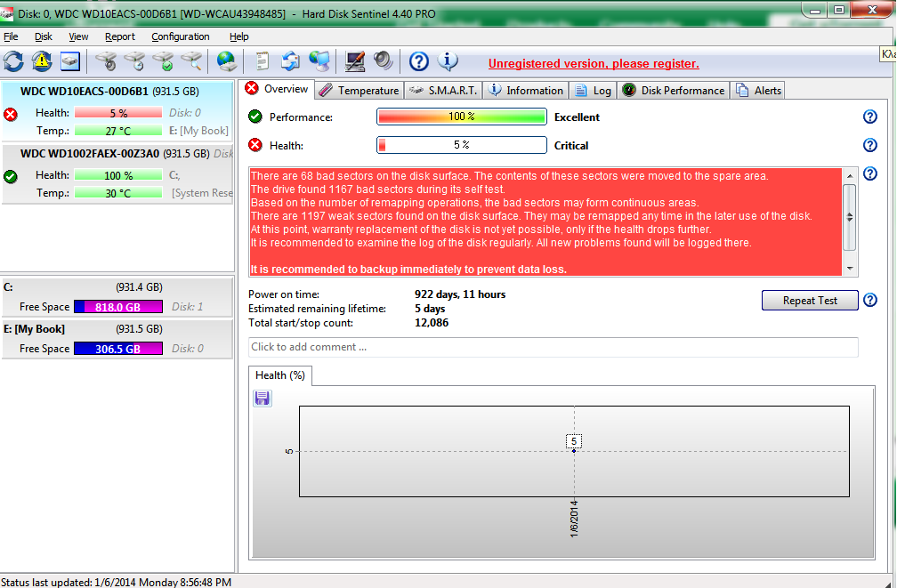The width and height of the screenshot is (897, 588).
Task: Switch to the S.M.A.R.T. tab
Action: [444, 91]
